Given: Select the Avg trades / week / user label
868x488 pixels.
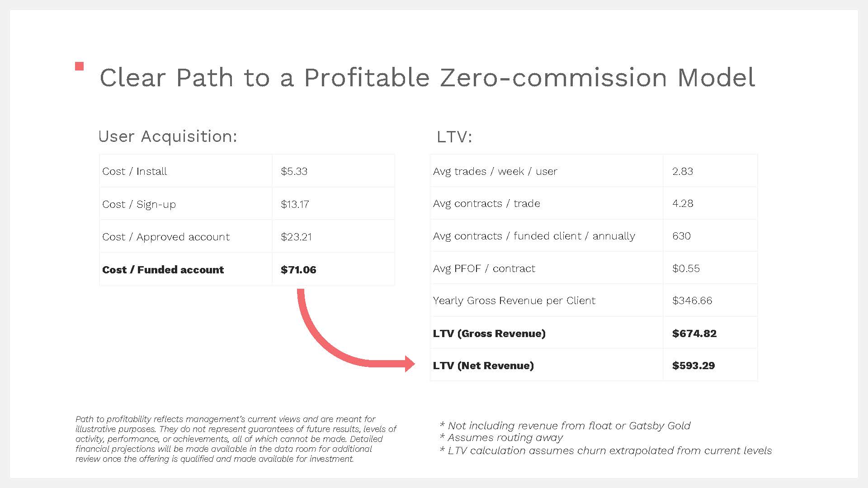Looking at the screenshot, I should [495, 171].
